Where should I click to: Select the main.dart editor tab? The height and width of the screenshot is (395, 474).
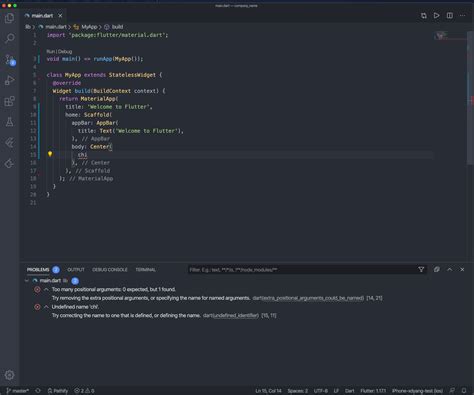pos(43,16)
